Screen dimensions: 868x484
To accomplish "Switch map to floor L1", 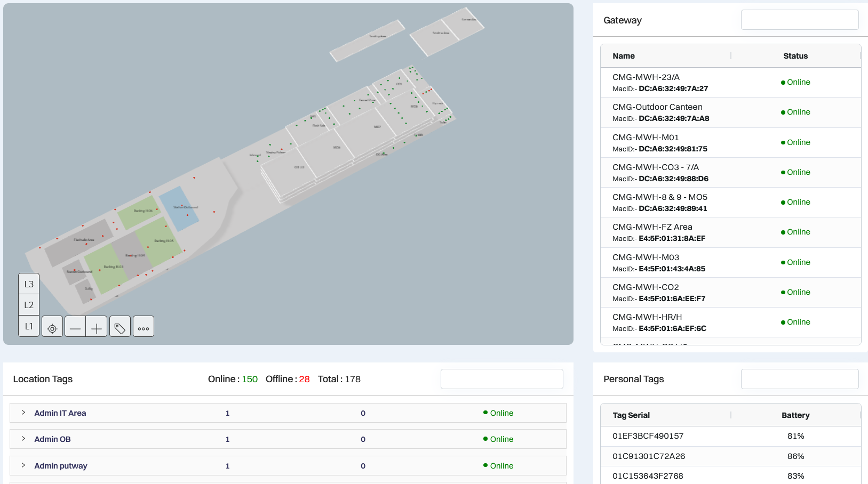I will 29,326.
